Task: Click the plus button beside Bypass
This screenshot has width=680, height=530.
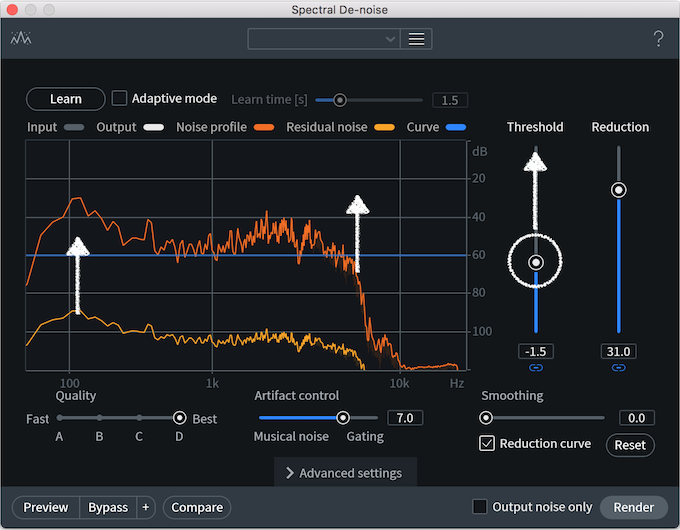Action: 146,507
